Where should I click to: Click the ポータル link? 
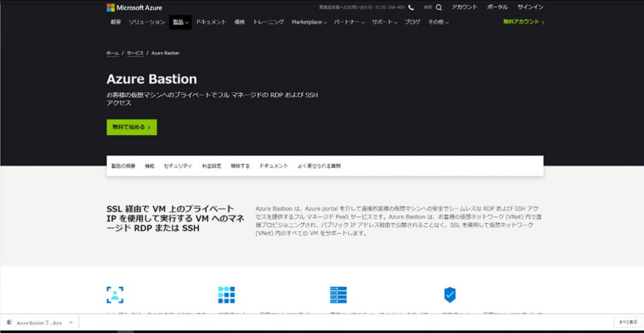pyautogui.click(x=497, y=8)
